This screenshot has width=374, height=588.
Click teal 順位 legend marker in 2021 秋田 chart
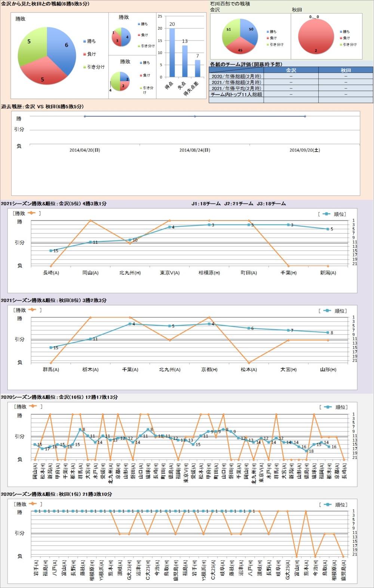tap(327, 311)
